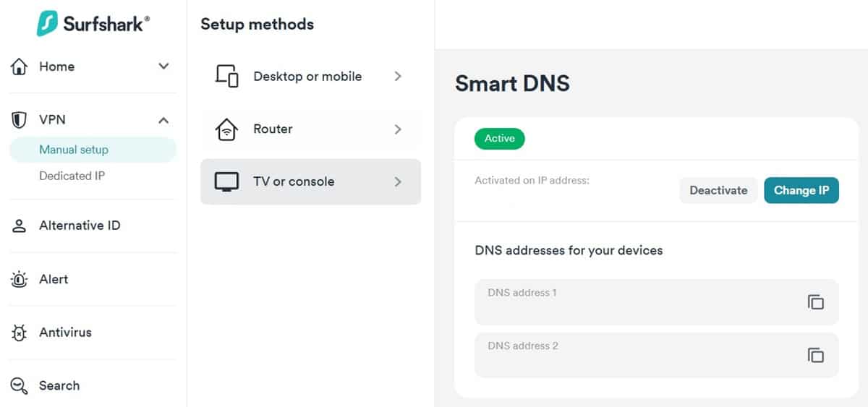Open the Dedicated IP menu item
Screen dimensions: 868x407
click(72, 176)
